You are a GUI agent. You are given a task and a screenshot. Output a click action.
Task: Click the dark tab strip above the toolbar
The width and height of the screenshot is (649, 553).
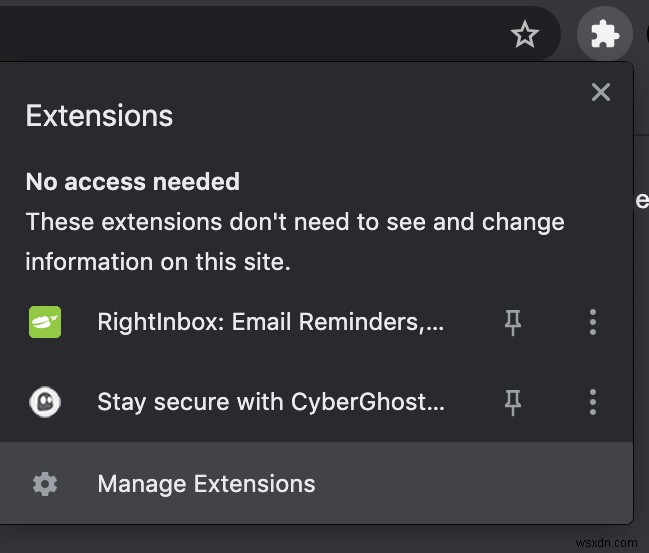point(300,3)
